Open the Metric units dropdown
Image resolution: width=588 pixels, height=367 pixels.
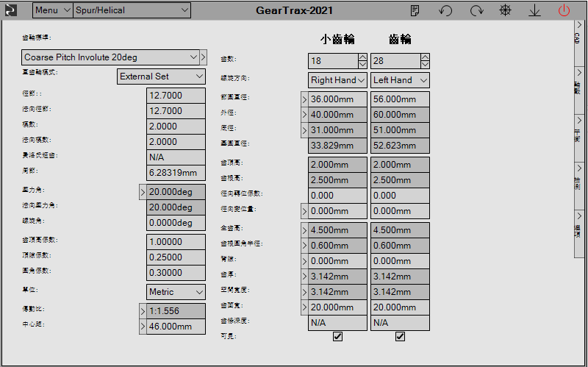176,292
